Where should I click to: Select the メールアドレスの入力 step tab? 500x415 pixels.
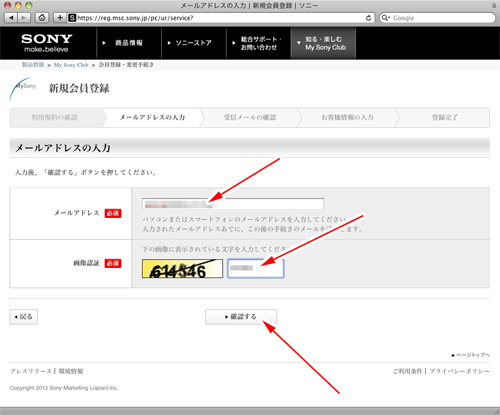point(152,117)
